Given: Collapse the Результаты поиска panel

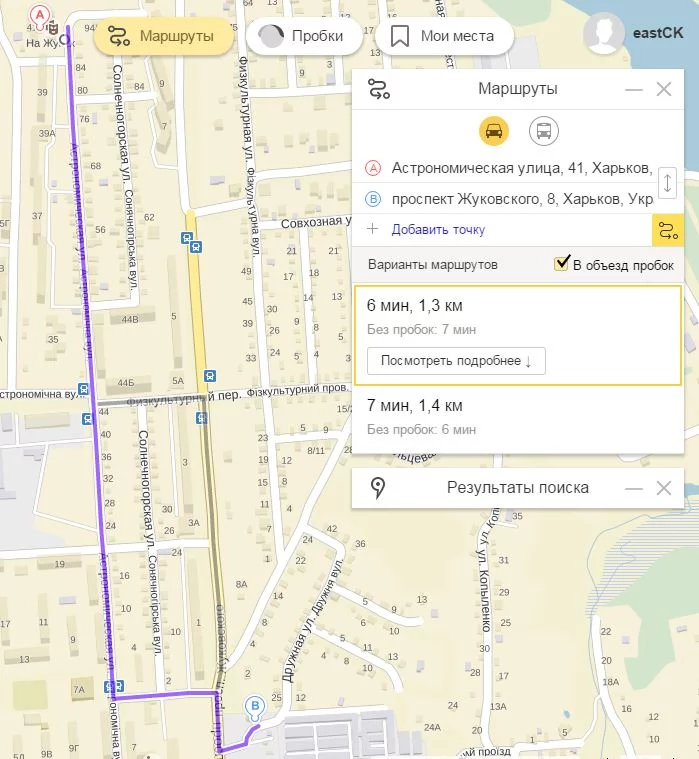Looking at the screenshot, I should (634, 489).
